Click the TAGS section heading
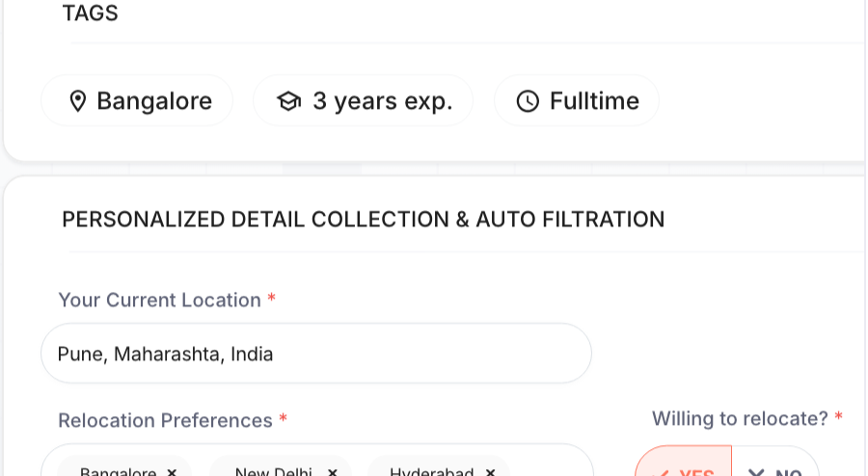 [91, 13]
